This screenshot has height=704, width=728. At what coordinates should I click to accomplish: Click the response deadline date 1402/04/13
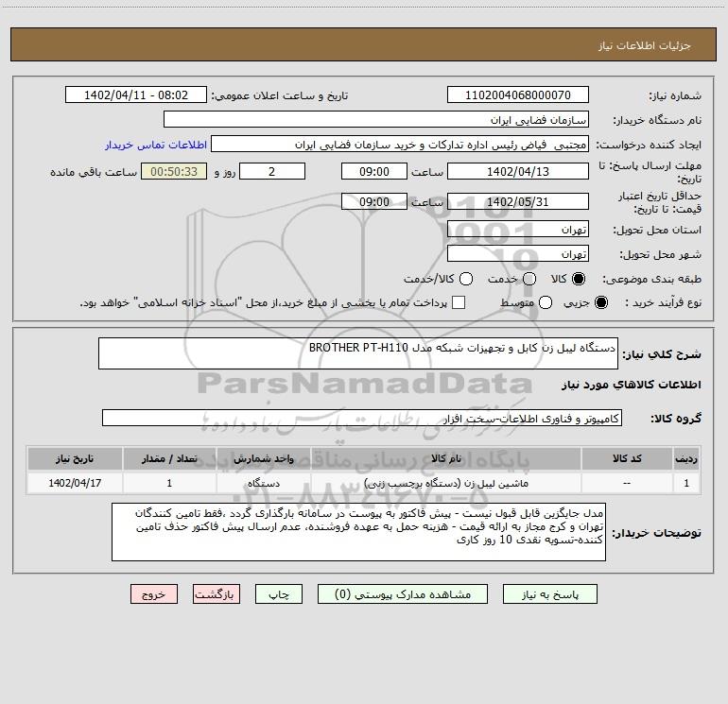coord(518,171)
